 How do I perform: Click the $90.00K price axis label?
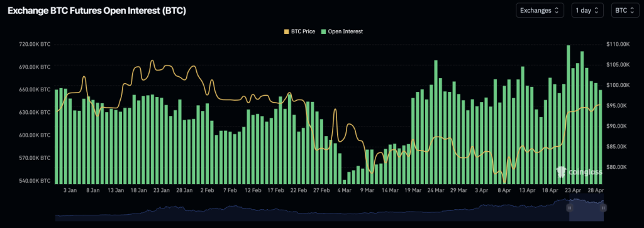tap(618, 126)
